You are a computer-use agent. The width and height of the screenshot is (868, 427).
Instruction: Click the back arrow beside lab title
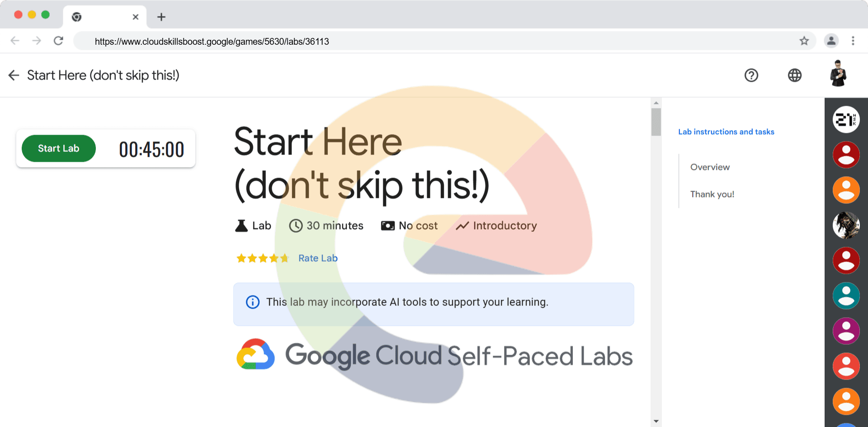14,75
